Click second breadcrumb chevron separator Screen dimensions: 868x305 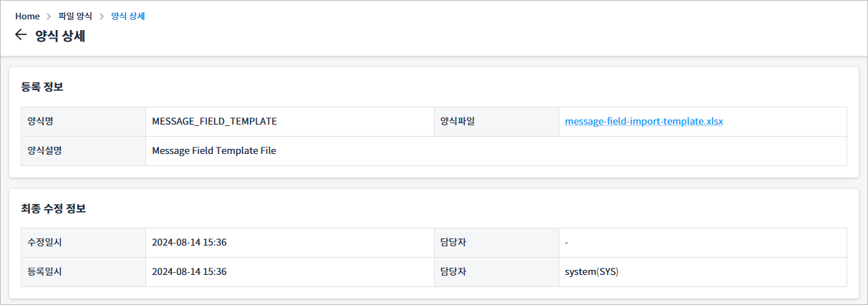102,16
